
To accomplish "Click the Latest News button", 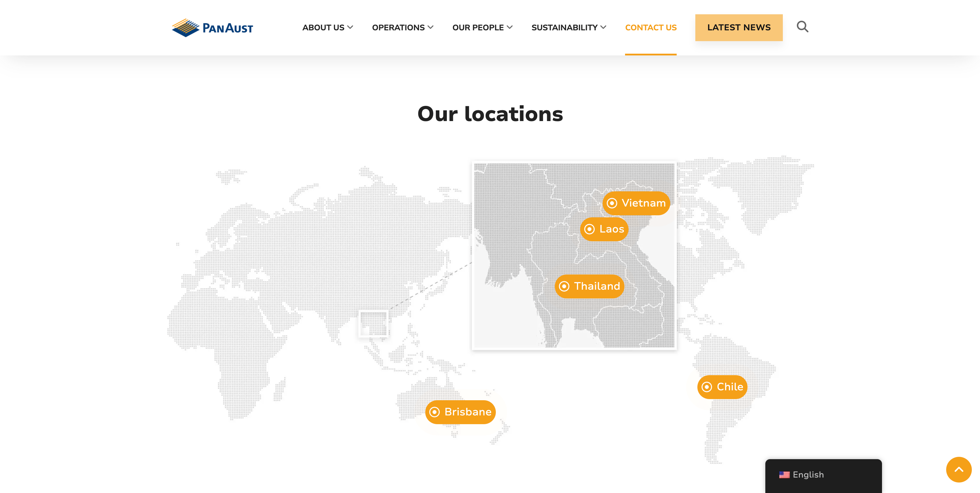I will (x=738, y=28).
